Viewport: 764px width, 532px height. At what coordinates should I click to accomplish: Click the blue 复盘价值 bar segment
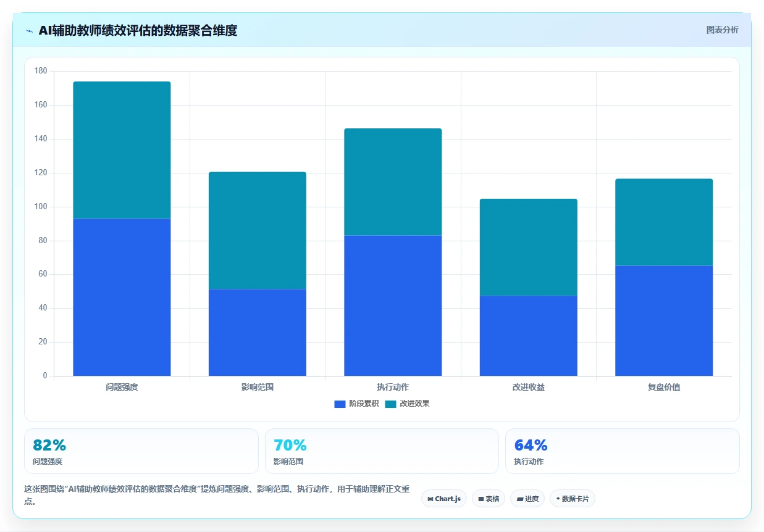[664, 320]
